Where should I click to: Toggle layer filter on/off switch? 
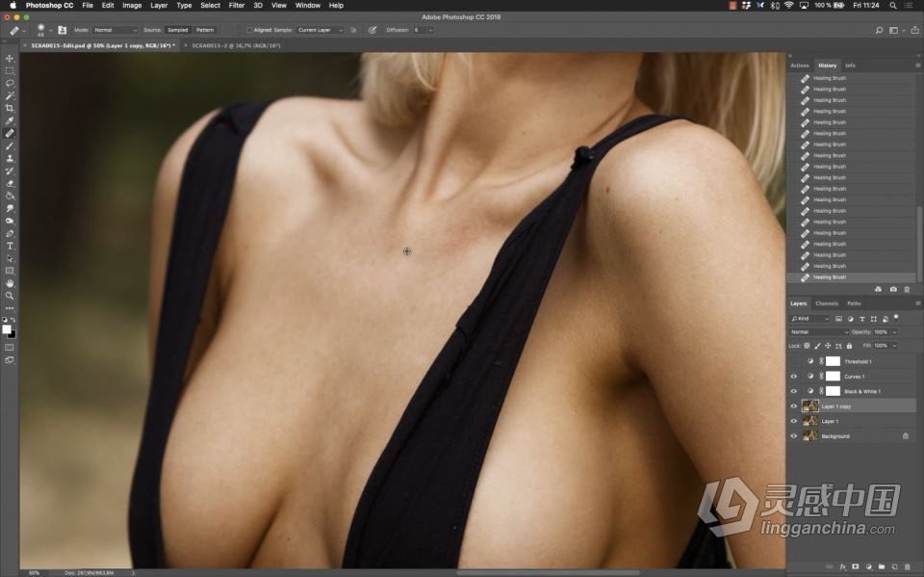[896, 318]
